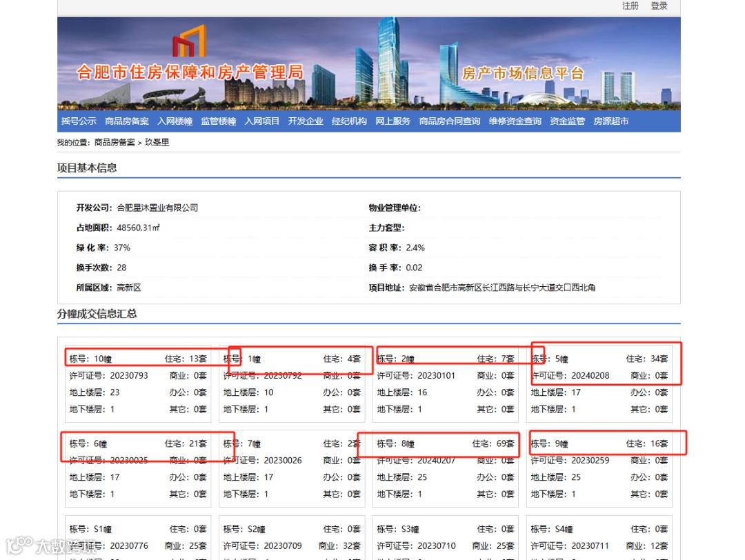
Task: Click 地上楼层: 23 in 10幢 card
Action: tap(95, 392)
